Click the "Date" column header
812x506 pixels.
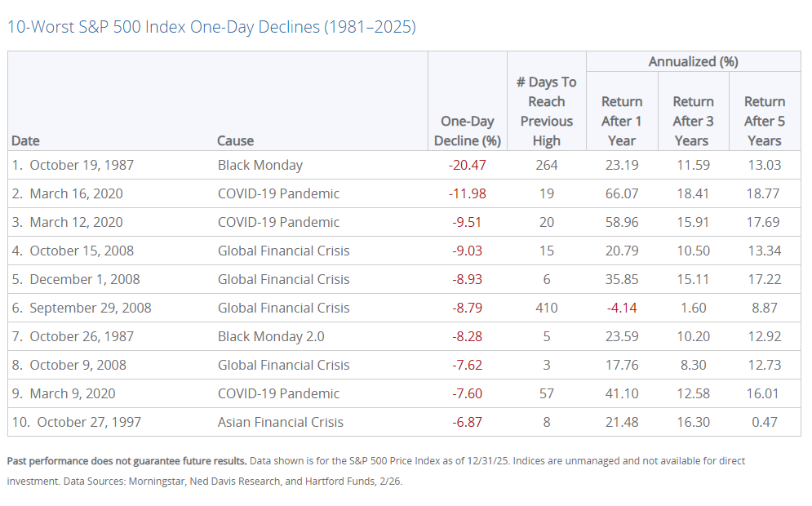[x=26, y=140]
